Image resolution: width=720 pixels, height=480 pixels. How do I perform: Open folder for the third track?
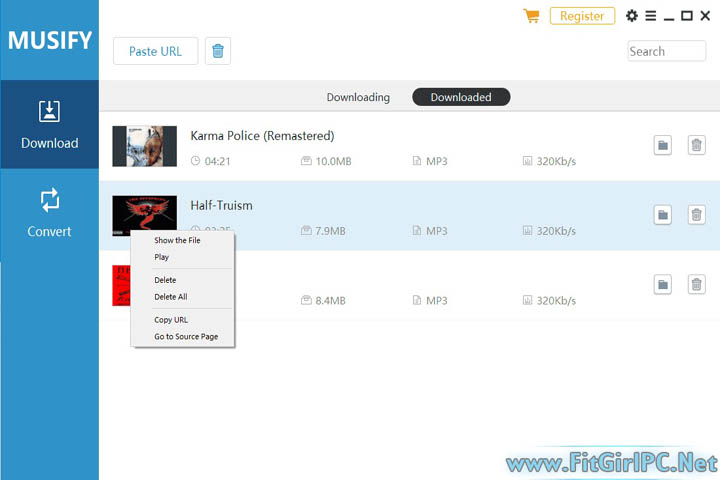click(x=662, y=285)
